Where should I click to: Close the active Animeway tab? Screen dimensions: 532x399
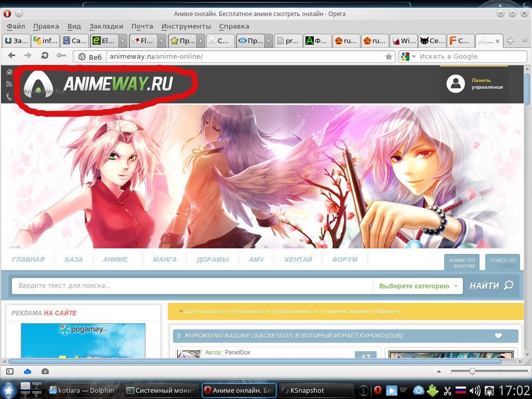(x=497, y=41)
